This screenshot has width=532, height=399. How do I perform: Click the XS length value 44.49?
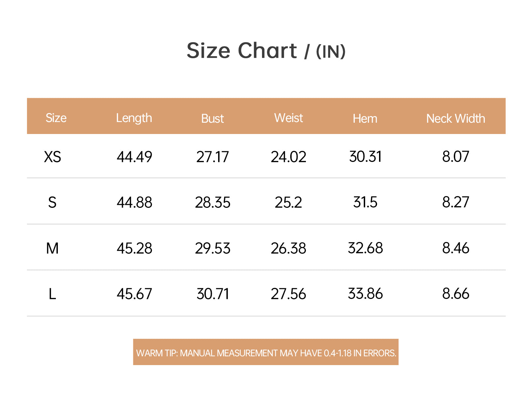point(134,157)
